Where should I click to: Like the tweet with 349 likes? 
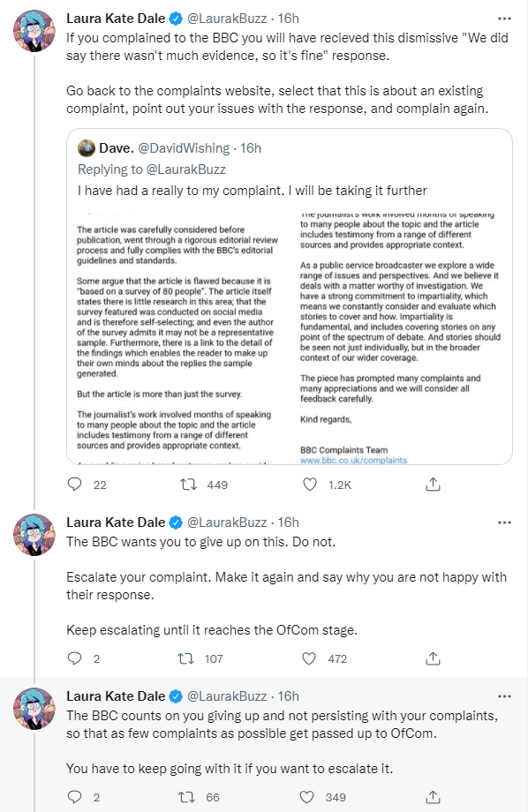pyautogui.click(x=307, y=798)
